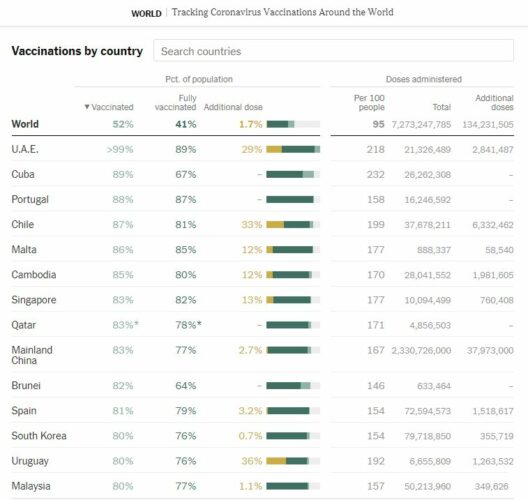This screenshot has height=500, width=528.
Task: Select Cambodia total doses 28,041,552
Action: pos(428,275)
